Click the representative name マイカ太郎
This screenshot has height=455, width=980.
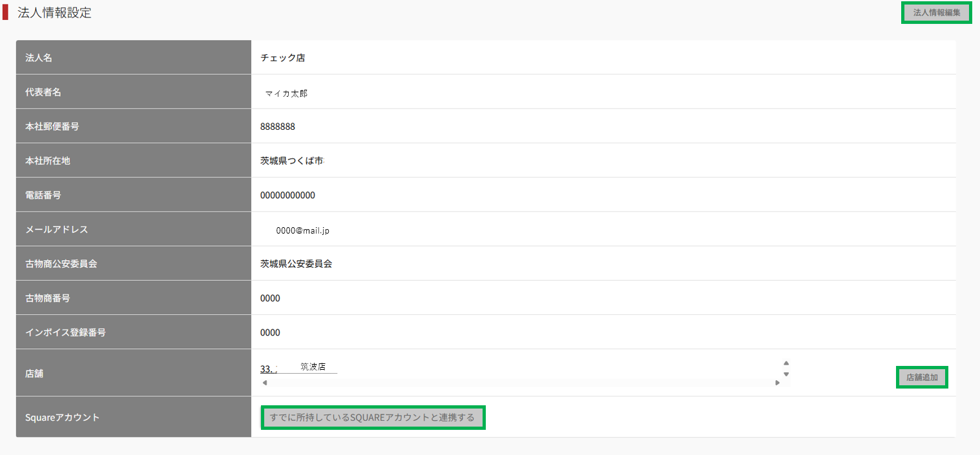pos(286,94)
